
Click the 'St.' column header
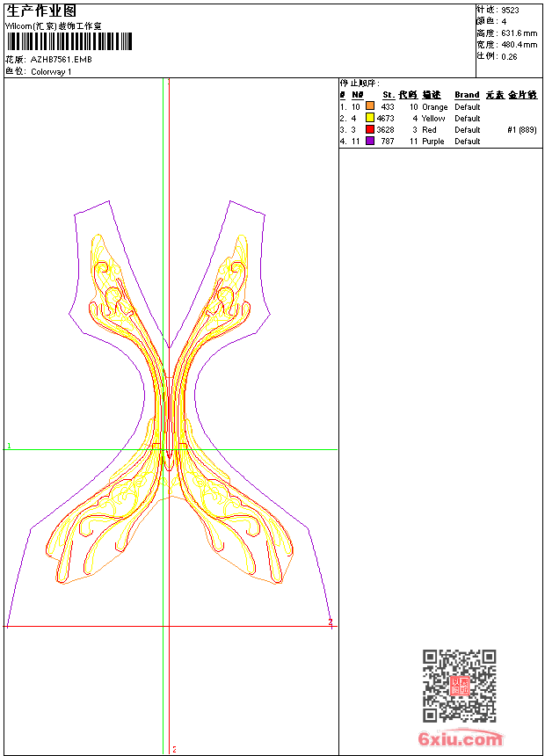(x=388, y=95)
